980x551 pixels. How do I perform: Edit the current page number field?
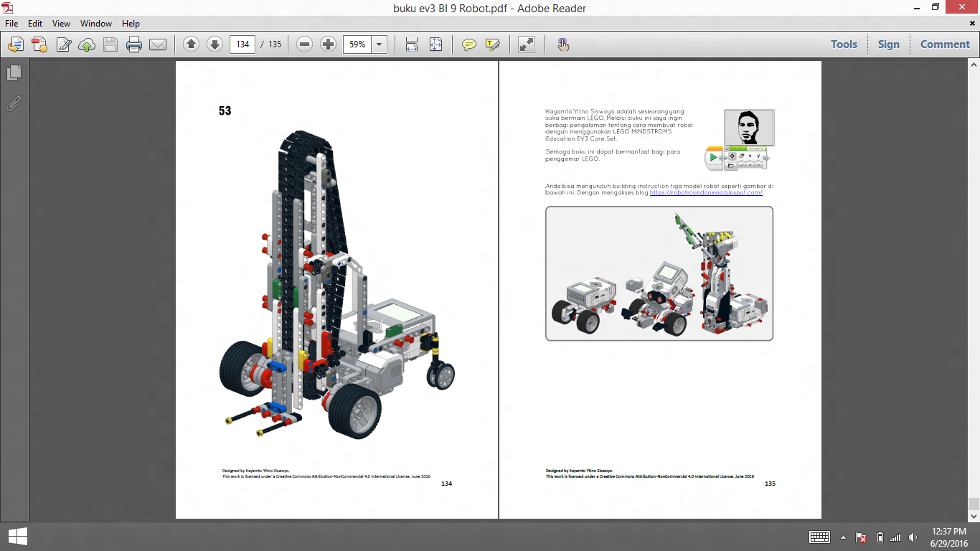(242, 44)
